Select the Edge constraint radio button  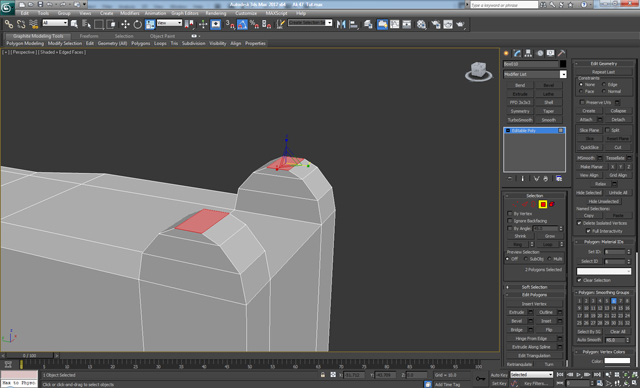click(604, 84)
